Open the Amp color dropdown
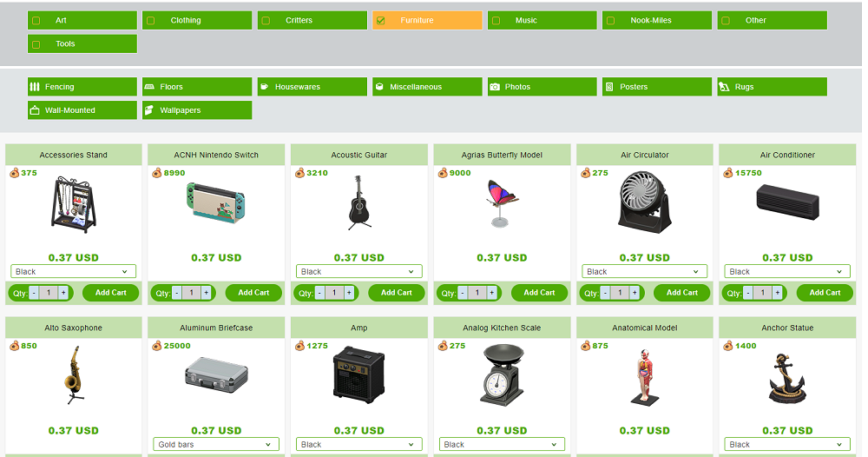The width and height of the screenshot is (868, 457). [x=359, y=444]
